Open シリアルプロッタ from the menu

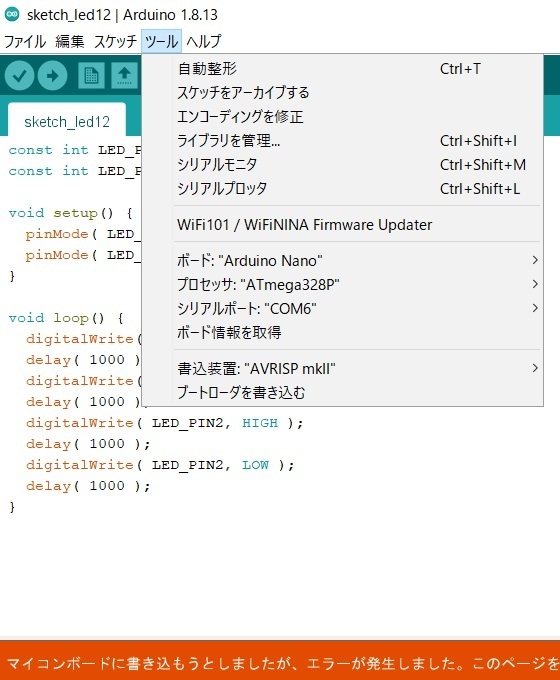pyautogui.click(x=343, y=189)
